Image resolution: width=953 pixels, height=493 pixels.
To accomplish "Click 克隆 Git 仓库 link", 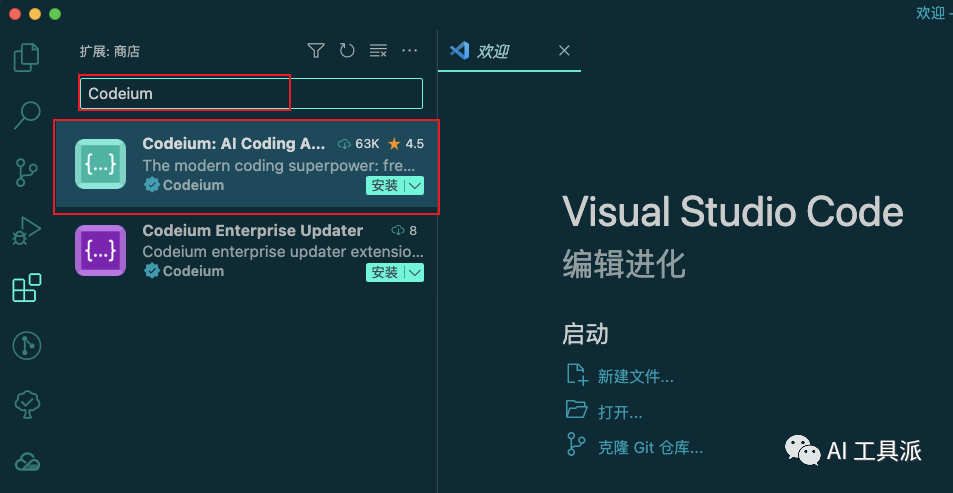I will point(650,447).
